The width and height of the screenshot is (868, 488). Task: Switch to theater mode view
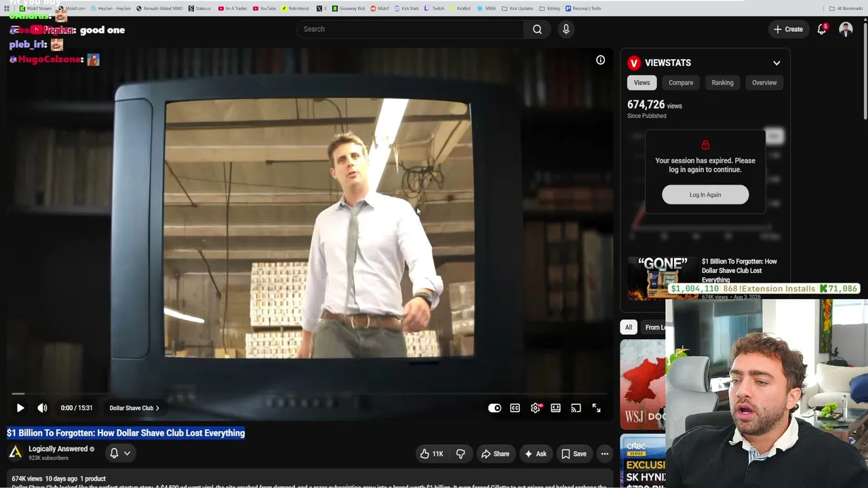click(x=555, y=408)
